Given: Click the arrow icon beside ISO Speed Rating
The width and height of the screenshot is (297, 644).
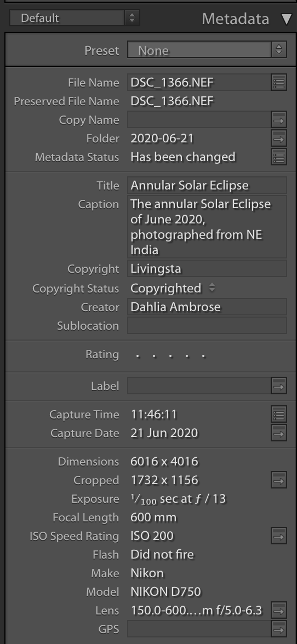Looking at the screenshot, I should 279,536.
